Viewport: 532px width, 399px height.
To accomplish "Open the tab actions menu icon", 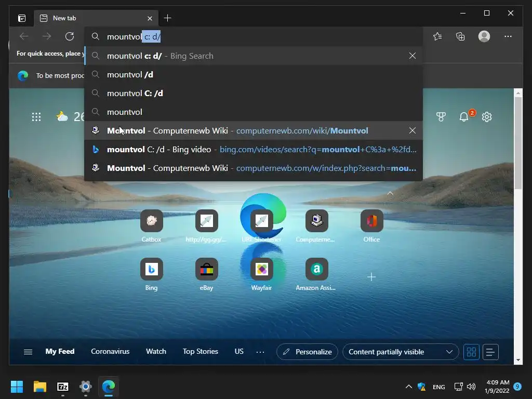I will click(x=22, y=18).
